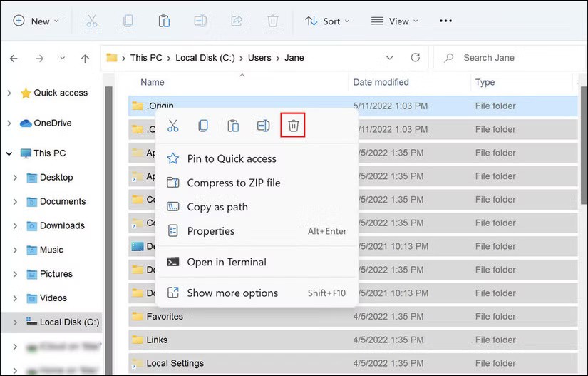The image size is (588, 376).
Task: Click the Delete trash icon in context menu
Action: pyautogui.click(x=293, y=126)
